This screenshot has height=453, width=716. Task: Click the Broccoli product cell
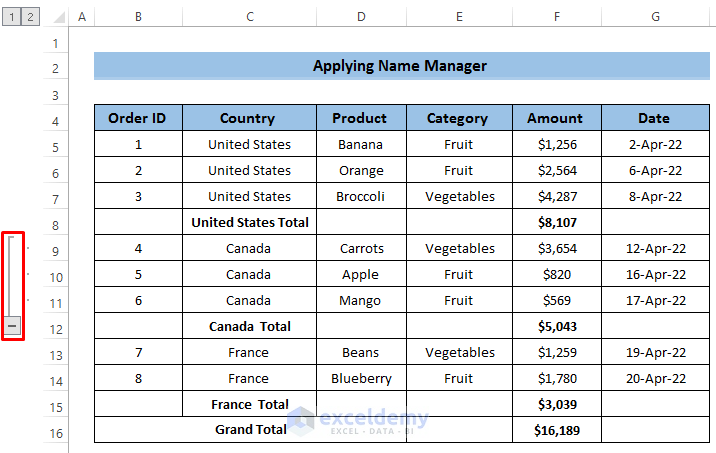[360, 196]
